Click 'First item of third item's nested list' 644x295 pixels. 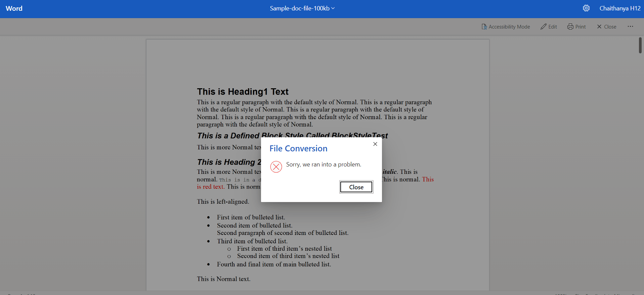(285, 248)
